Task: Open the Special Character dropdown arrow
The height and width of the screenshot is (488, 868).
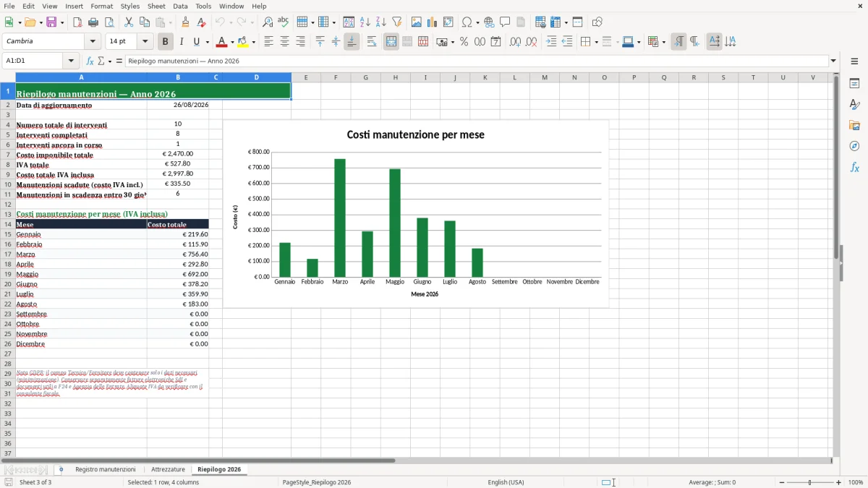Action: point(477,22)
